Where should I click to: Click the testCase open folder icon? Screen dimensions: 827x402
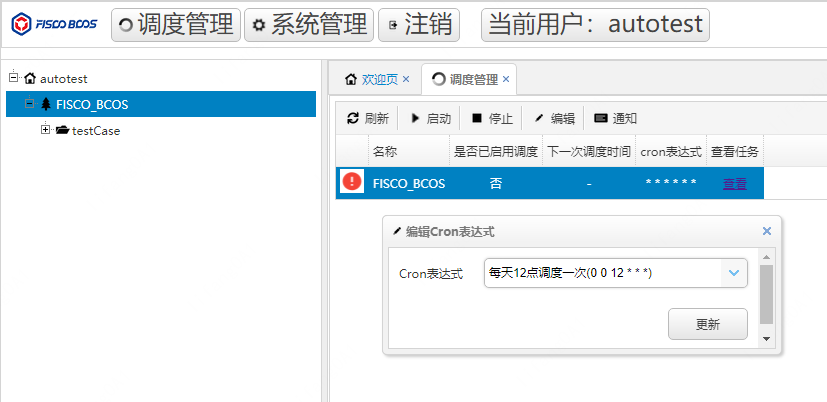(62, 130)
